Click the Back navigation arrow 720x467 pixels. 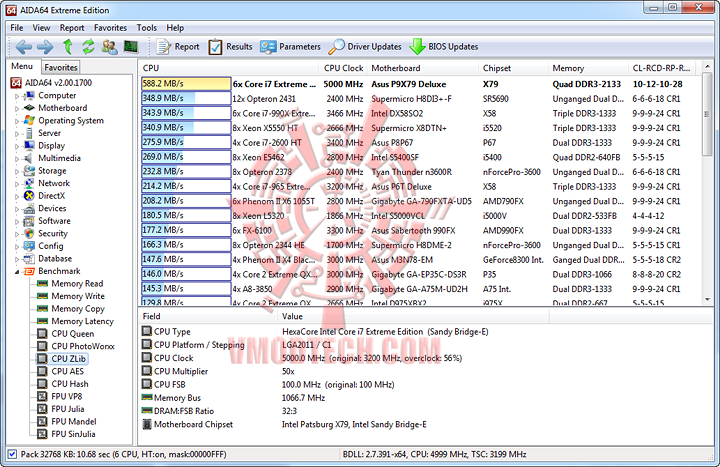[x=23, y=47]
